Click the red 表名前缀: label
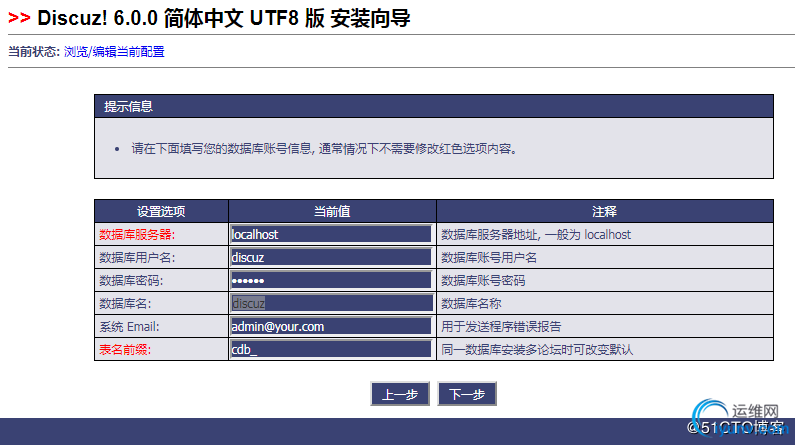795x445 pixels. [125, 350]
